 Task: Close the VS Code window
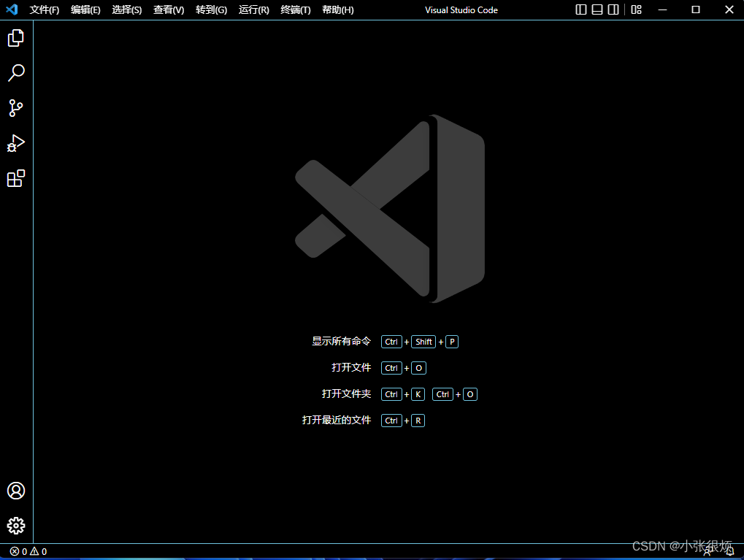(x=729, y=9)
